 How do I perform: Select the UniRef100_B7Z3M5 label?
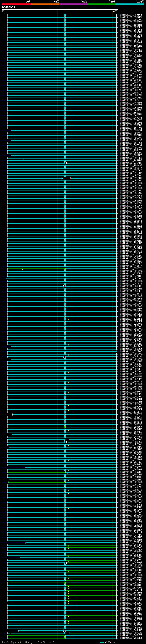click(131, 558)
